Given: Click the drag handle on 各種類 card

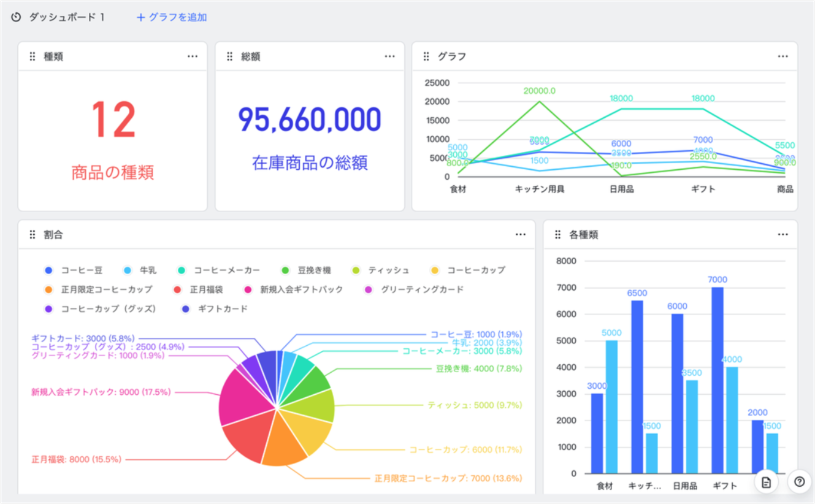Looking at the screenshot, I should [x=557, y=234].
